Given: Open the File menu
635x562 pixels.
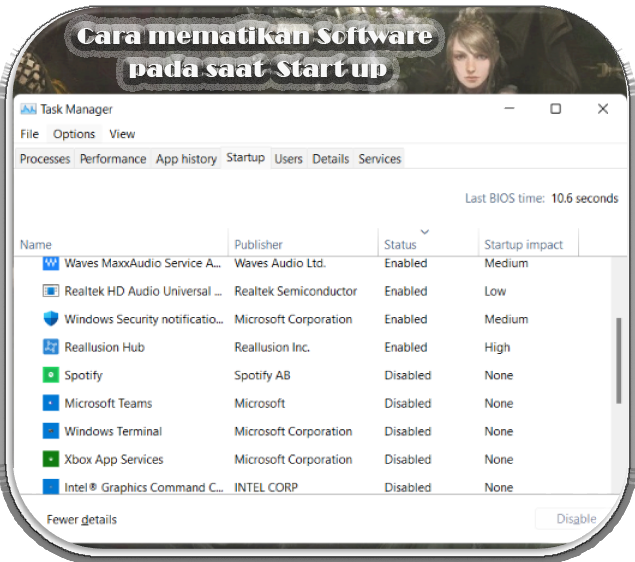Looking at the screenshot, I should pyautogui.click(x=30, y=134).
